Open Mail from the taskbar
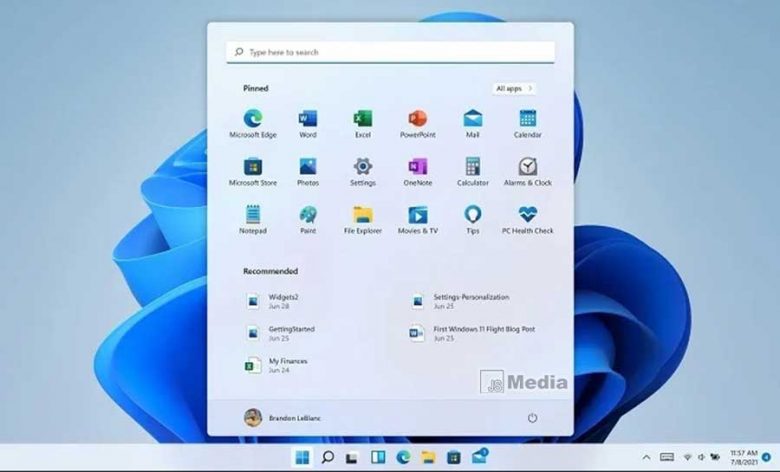Image resolution: width=780 pixels, height=472 pixels. tap(480, 456)
